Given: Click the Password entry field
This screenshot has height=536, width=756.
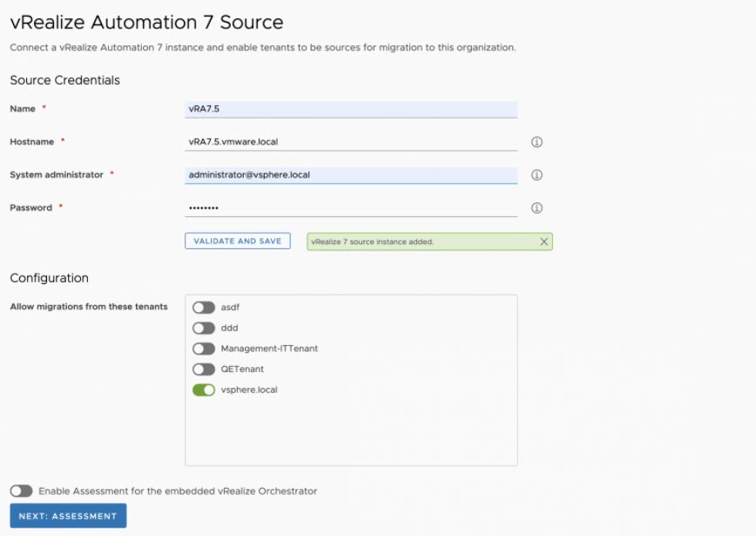Looking at the screenshot, I should (x=351, y=207).
